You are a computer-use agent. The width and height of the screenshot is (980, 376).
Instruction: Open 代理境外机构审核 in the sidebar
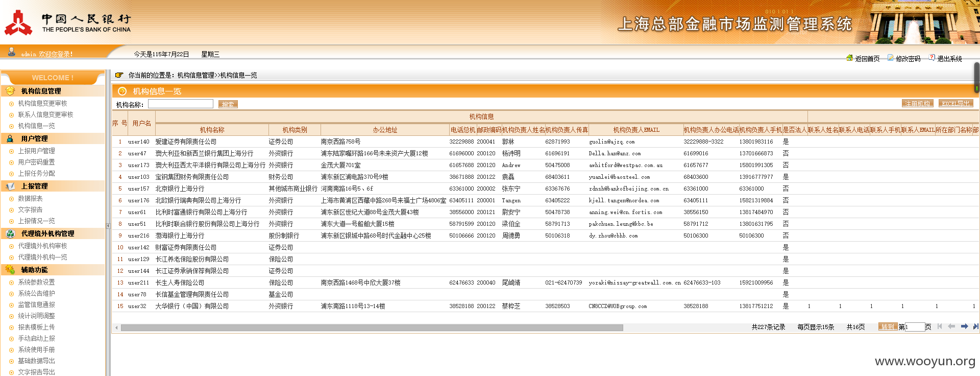tap(43, 246)
